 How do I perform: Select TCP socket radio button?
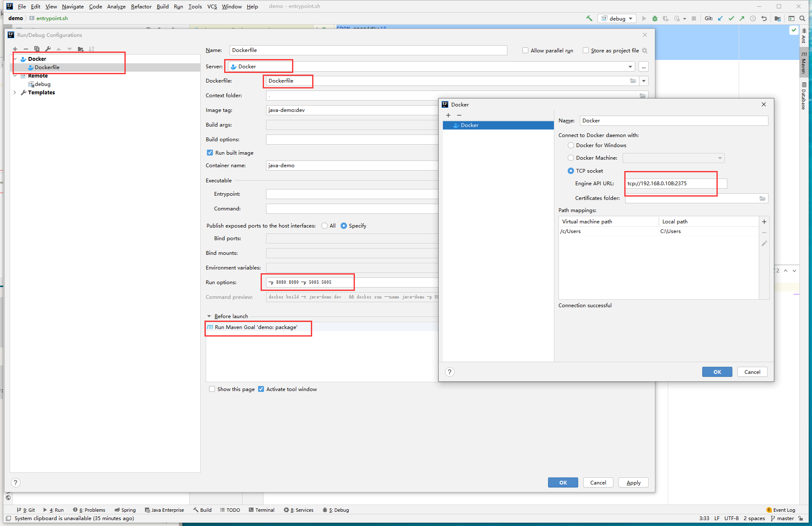[x=570, y=171]
